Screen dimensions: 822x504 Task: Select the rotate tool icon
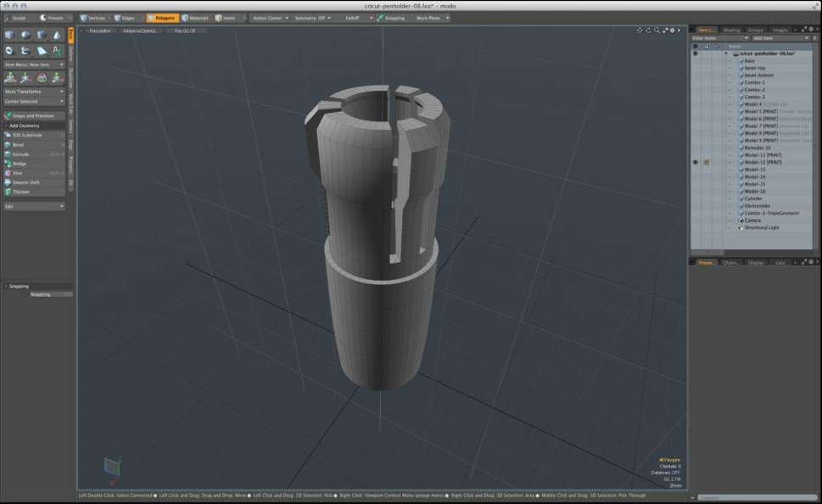click(42, 78)
